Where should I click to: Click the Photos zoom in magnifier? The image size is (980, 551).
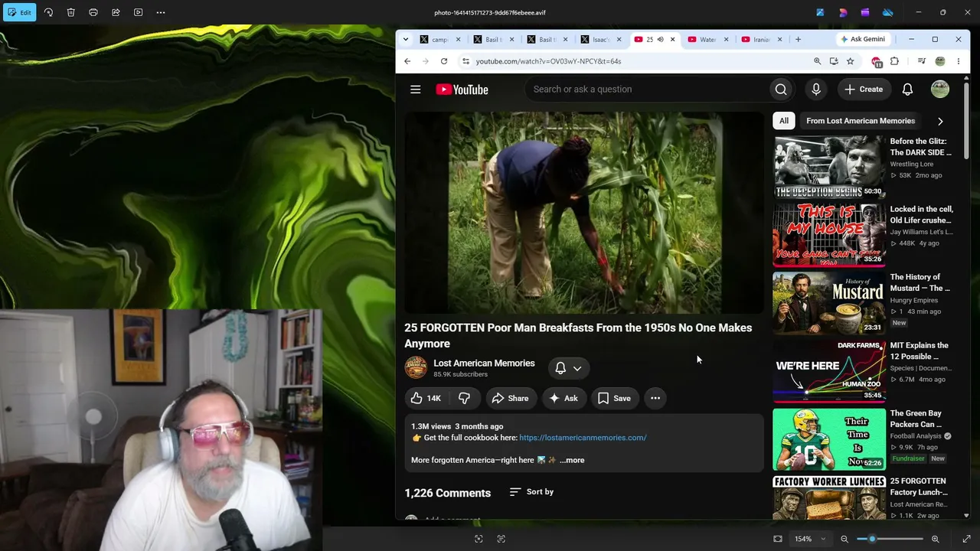[935, 539]
